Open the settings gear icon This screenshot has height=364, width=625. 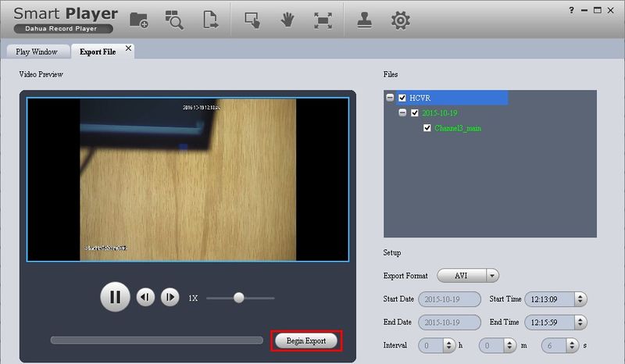pyautogui.click(x=400, y=20)
